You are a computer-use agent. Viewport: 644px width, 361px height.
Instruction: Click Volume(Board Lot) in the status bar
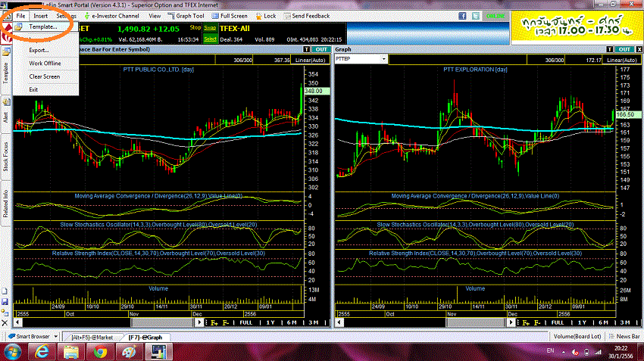[x=577, y=336]
